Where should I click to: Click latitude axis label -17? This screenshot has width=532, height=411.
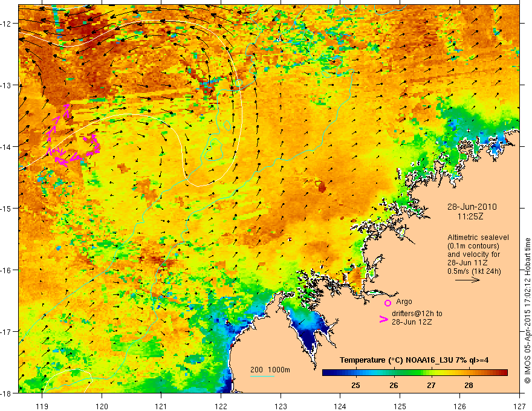[7, 332]
